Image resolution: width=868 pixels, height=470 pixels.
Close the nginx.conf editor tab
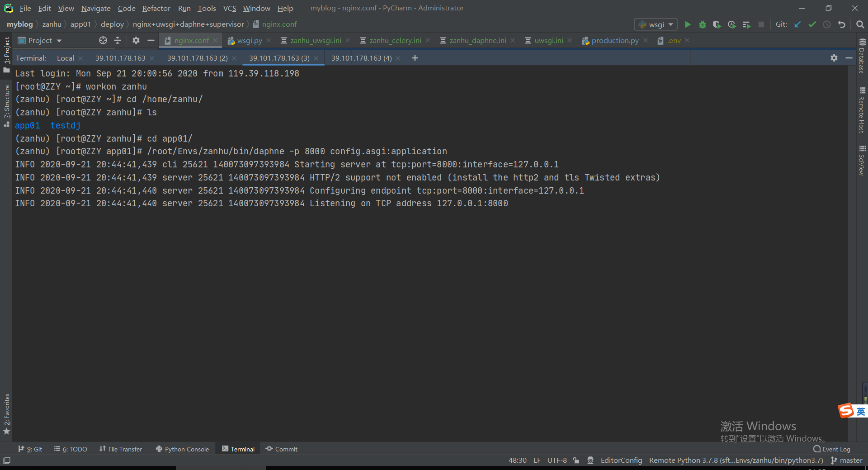(215, 40)
